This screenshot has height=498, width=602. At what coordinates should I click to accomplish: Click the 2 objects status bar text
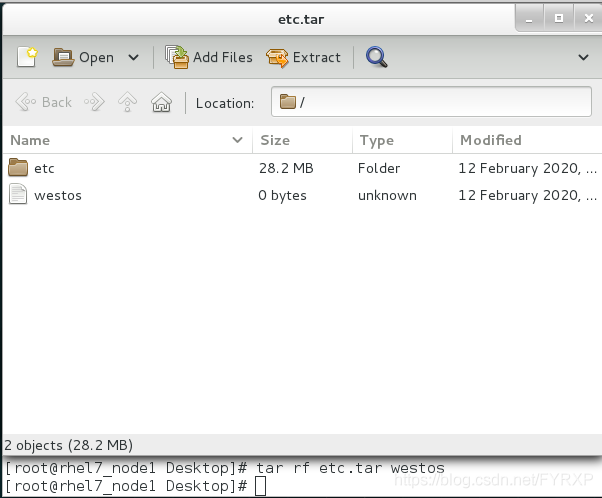[x=69, y=445]
